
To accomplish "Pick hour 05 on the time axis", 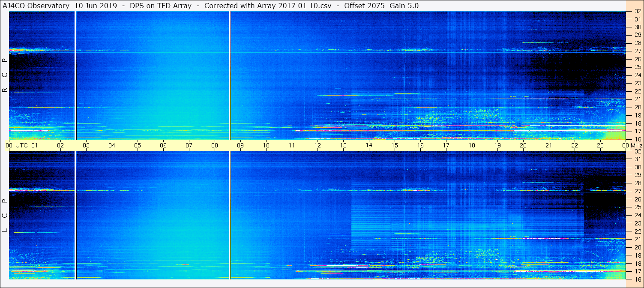I will 138,145.
